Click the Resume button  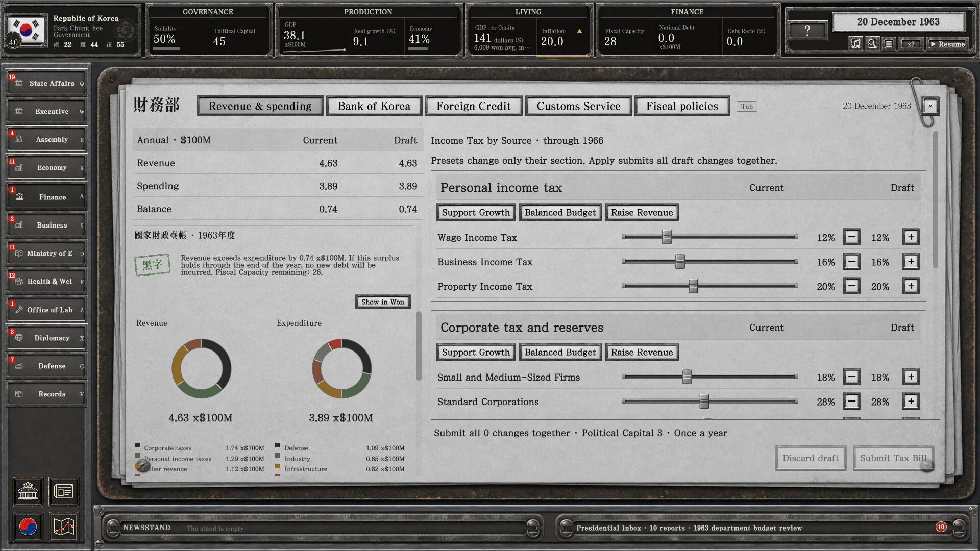click(947, 44)
